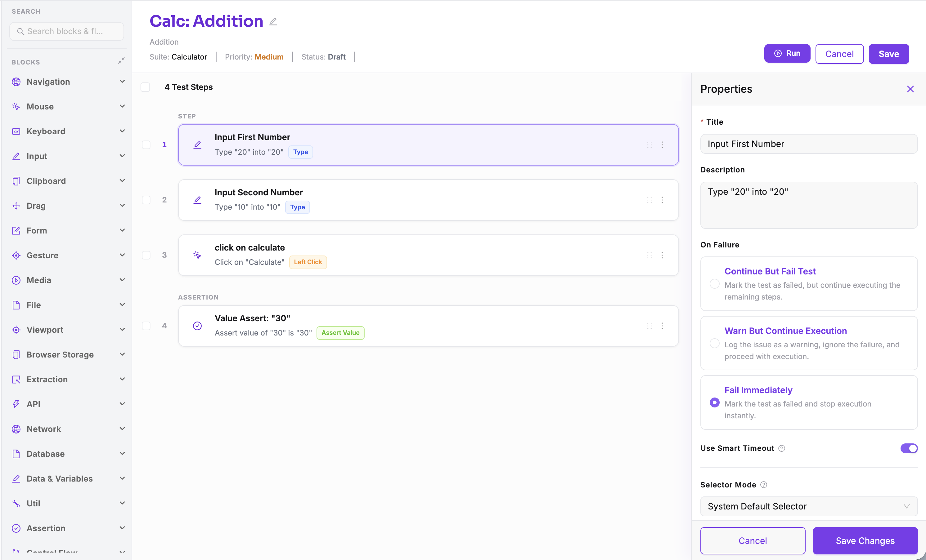Click the Network globe icon
The image size is (926, 560).
(16, 429)
